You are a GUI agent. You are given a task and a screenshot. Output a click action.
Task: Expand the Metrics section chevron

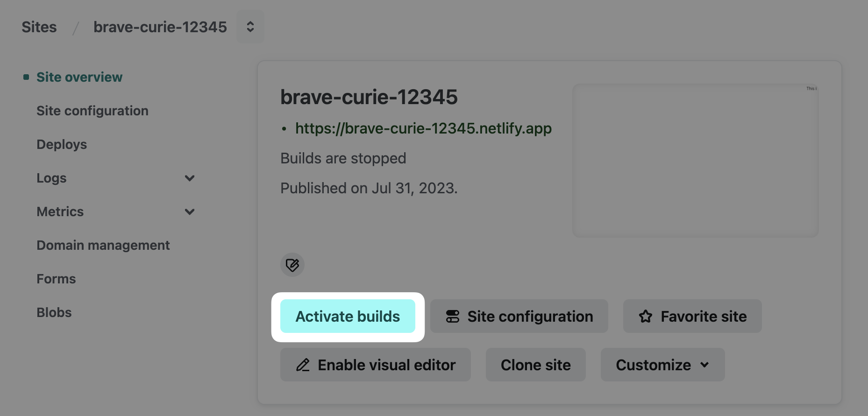[x=189, y=212]
